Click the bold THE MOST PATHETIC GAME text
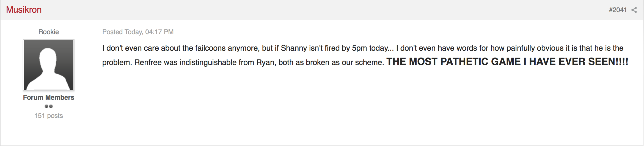The image size is (644, 146). tap(454, 61)
